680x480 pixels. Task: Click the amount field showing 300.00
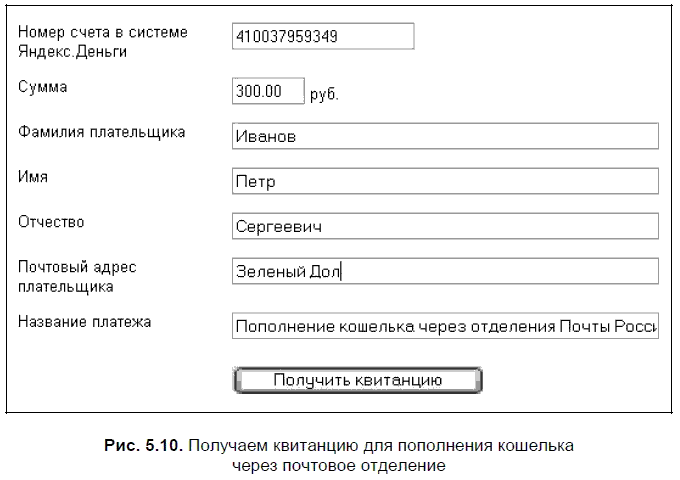(267, 91)
